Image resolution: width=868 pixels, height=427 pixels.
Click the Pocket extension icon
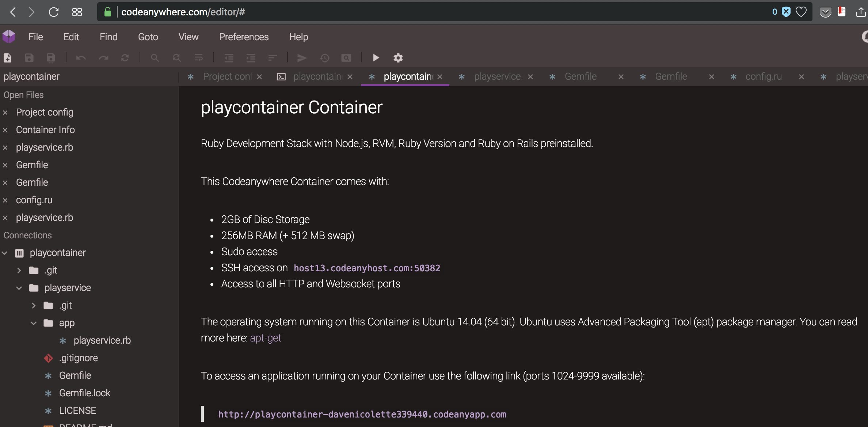pyautogui.click(x=825, y=12)
